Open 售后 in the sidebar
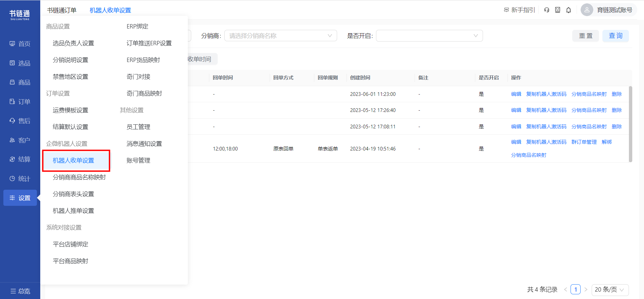The image size is (644, 299). pyautogui.click(x=20, y=121)
